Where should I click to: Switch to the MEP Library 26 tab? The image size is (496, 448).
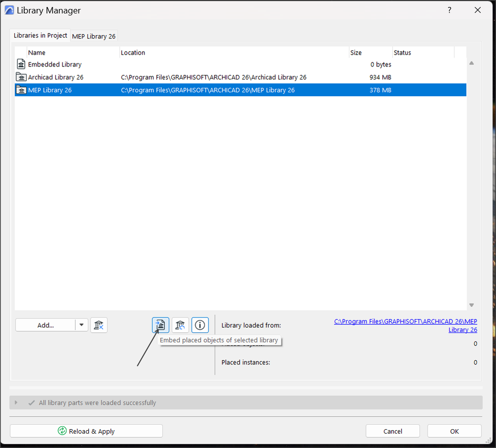[94, 36]
